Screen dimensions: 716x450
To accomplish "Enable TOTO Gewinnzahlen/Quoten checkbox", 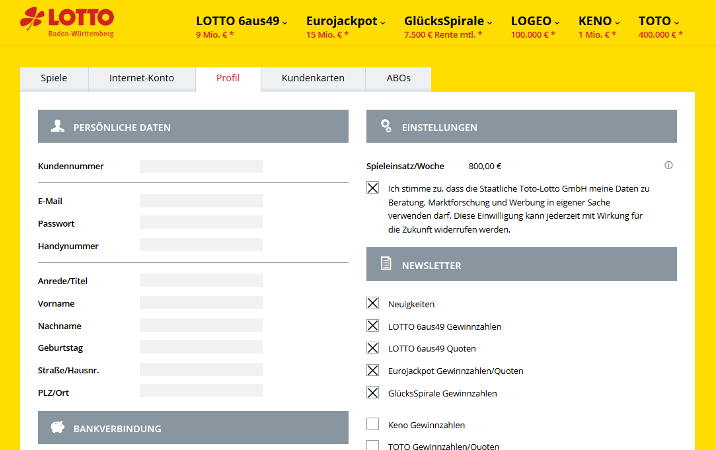I will (373, 445).
